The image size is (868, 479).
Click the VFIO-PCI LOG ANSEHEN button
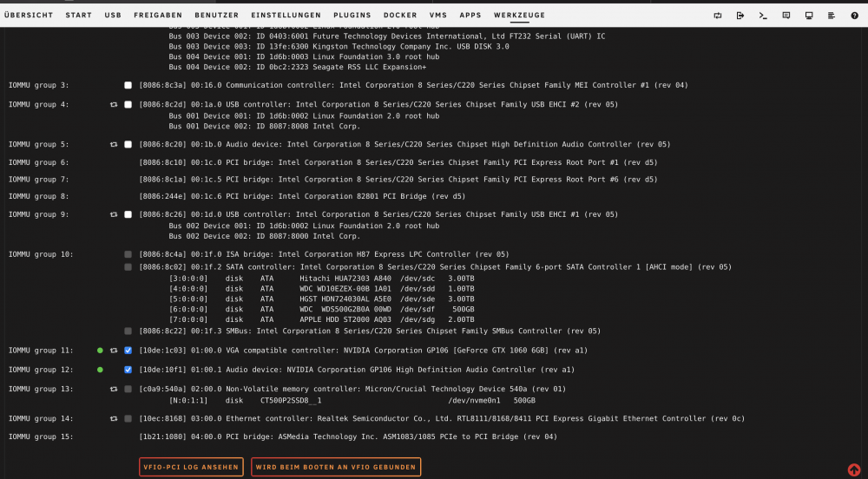pyautogui.click(x=191, y=468)
